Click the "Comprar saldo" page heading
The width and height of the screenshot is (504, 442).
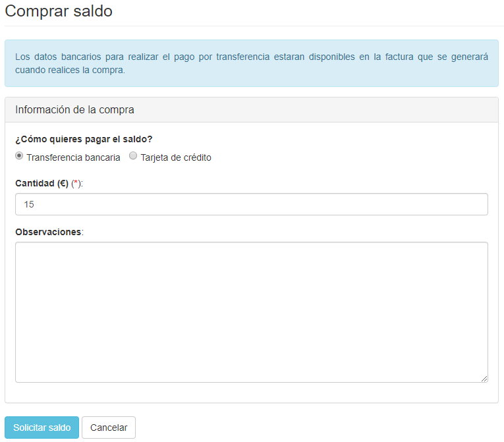[x=59, y=11]
